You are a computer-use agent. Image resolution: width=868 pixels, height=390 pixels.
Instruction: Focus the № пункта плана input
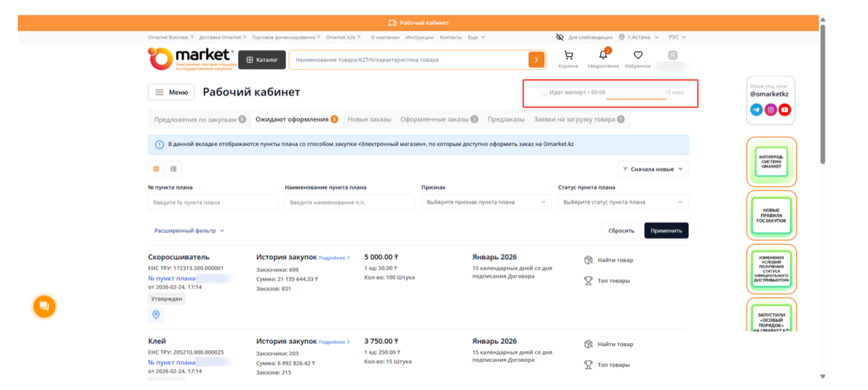click(x=213, y=202)
